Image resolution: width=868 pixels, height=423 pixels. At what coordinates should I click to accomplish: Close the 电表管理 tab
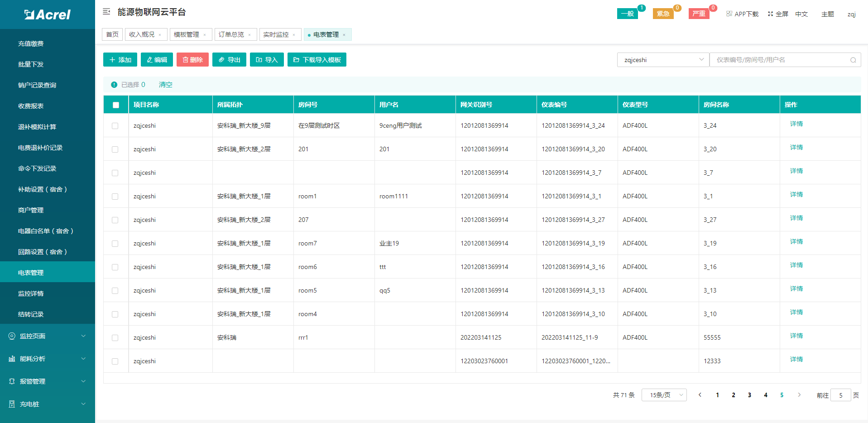344,35
